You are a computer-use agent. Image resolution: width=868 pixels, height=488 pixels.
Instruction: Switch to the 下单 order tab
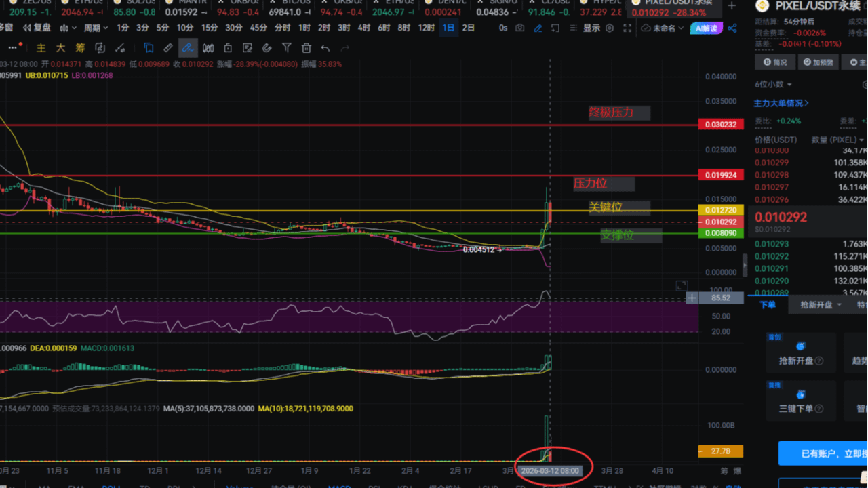[768, 305]
